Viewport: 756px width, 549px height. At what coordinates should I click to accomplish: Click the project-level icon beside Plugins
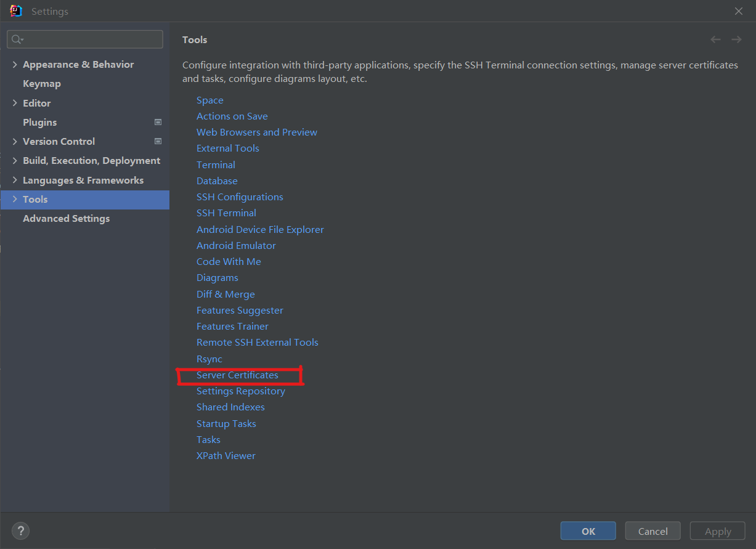click(158, 122)
